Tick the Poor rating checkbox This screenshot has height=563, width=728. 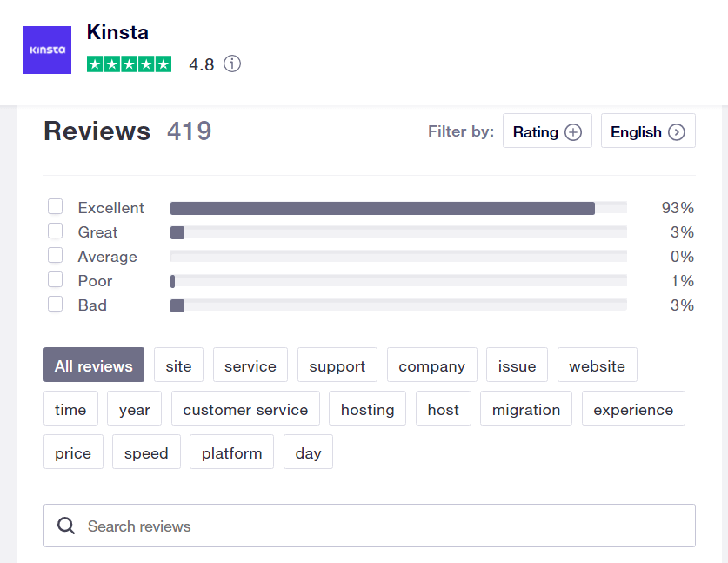pos(56,279)
